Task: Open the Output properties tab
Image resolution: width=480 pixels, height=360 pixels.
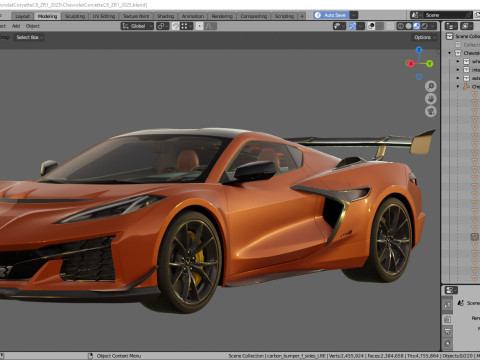Action: point(447,332)
